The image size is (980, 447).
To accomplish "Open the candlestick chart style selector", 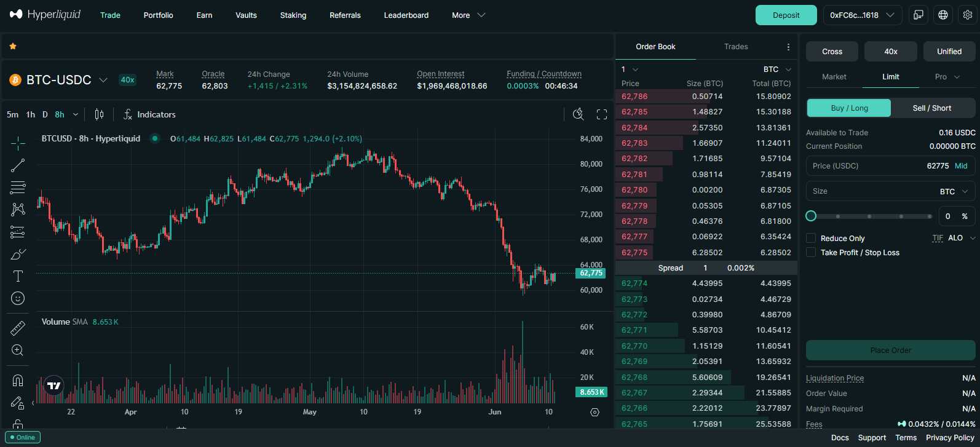I will click(x=99, y=114).
